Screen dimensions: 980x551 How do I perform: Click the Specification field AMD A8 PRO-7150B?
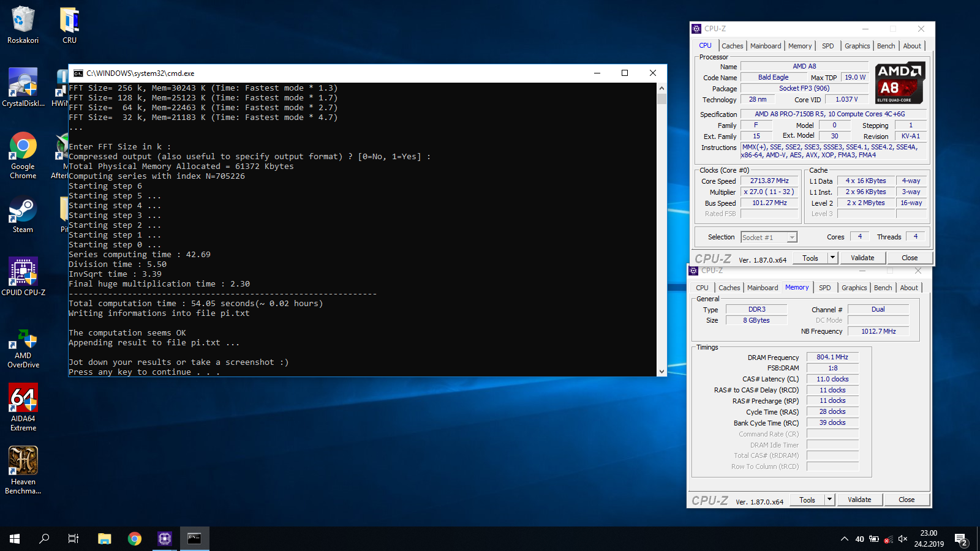click(833, 114)
